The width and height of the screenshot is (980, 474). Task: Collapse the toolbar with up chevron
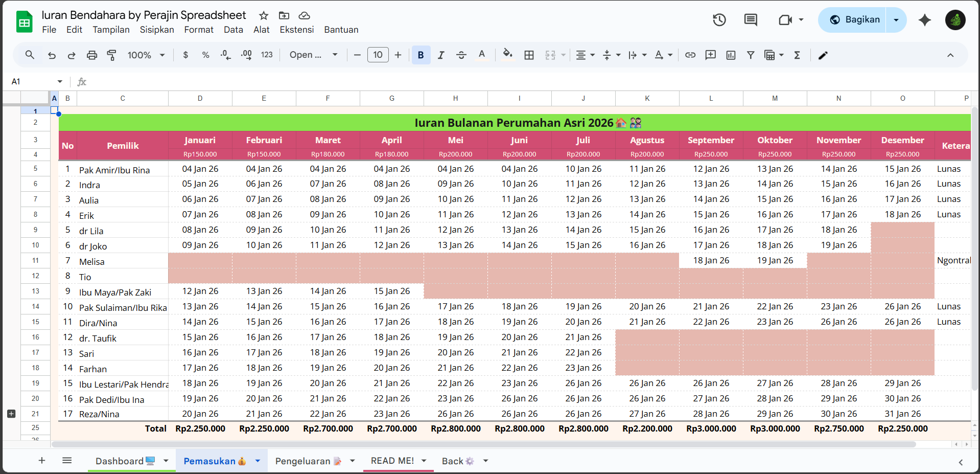(950, 55)
